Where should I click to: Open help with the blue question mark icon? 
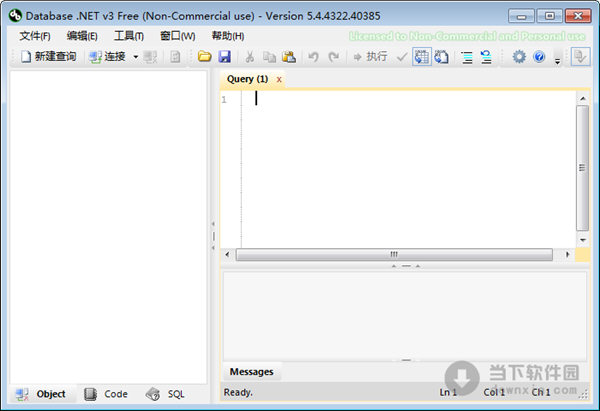point(539,57)
